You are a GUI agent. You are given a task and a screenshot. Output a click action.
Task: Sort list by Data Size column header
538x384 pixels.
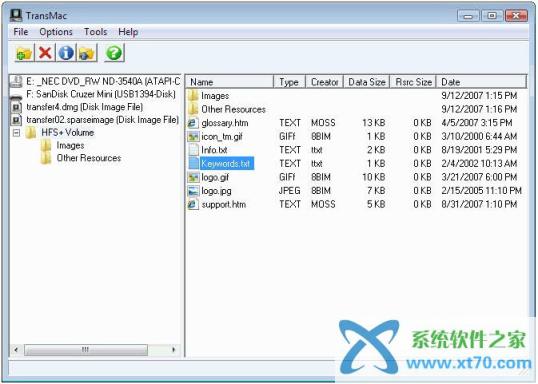(366, 82)
